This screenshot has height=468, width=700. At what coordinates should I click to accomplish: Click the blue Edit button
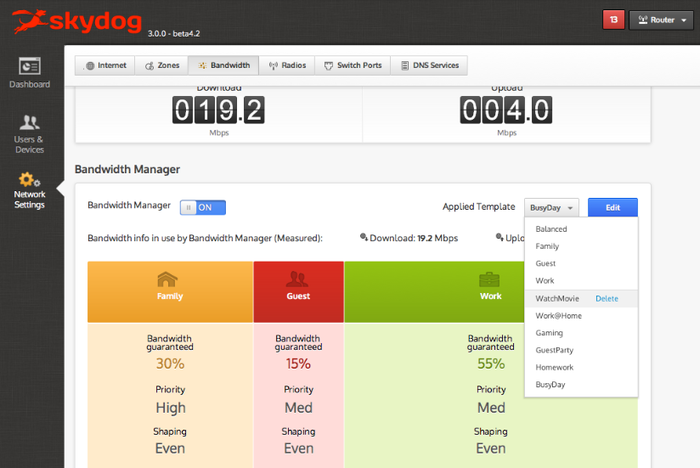(612, 208)
